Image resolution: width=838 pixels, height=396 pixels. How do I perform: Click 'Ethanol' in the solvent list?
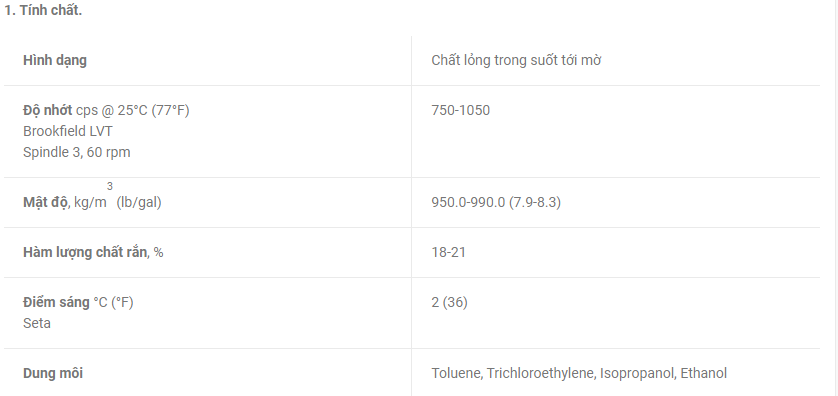704,373
